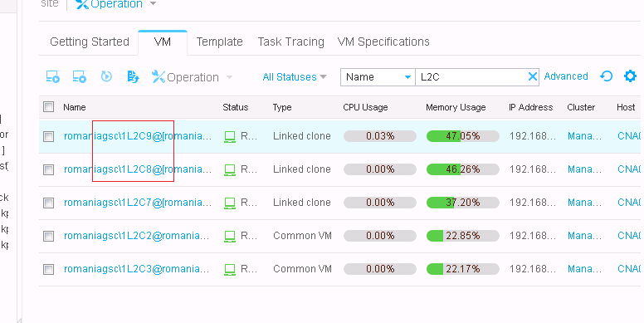Select the VM tab
This screenshot has height=323, width=644.
[162, 42]
